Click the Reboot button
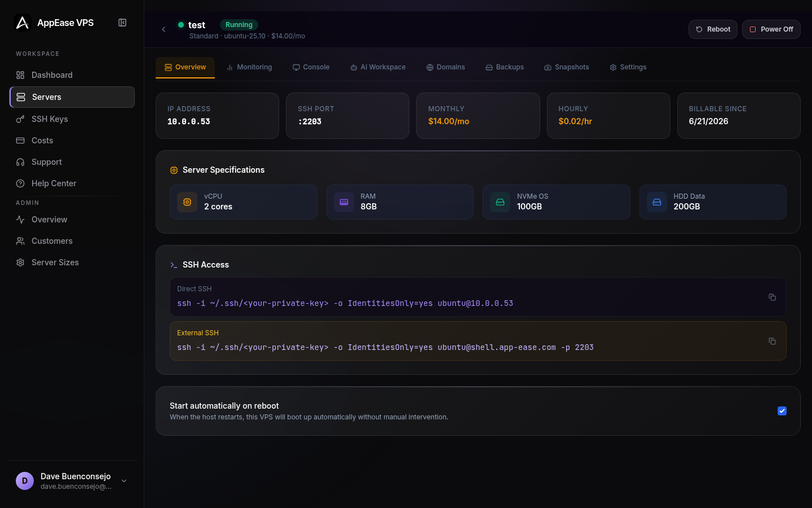The height and width of the screenshot is (508, 812). [x=713, y=29]
